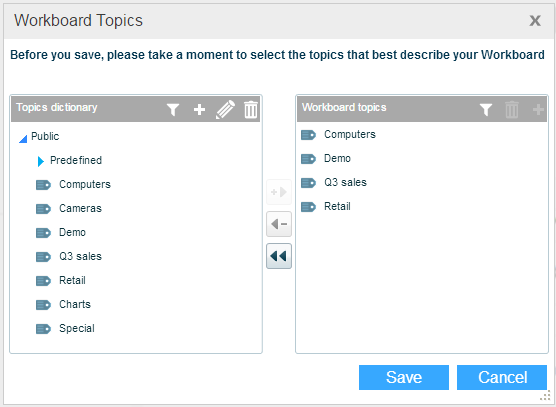Select Retail in Workboard topics list
The height and width of the screenshot is (407, 556).
point(337,206)
